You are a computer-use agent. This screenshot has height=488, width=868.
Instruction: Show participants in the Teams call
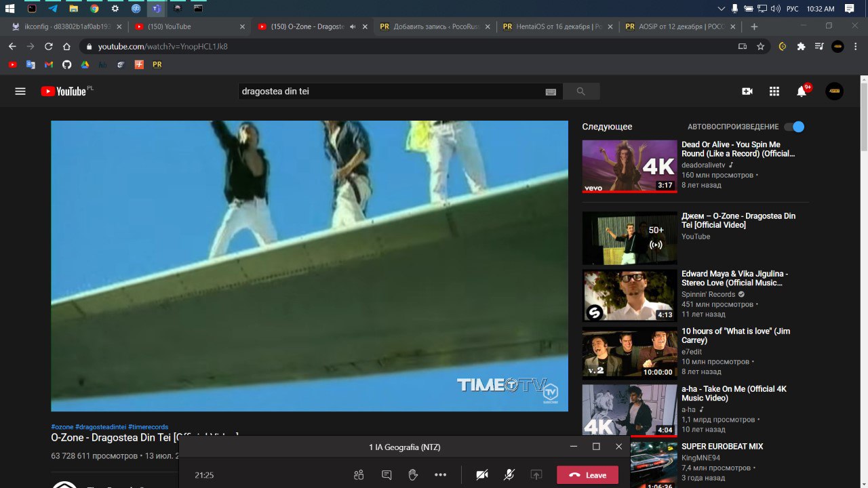(359, 475)
